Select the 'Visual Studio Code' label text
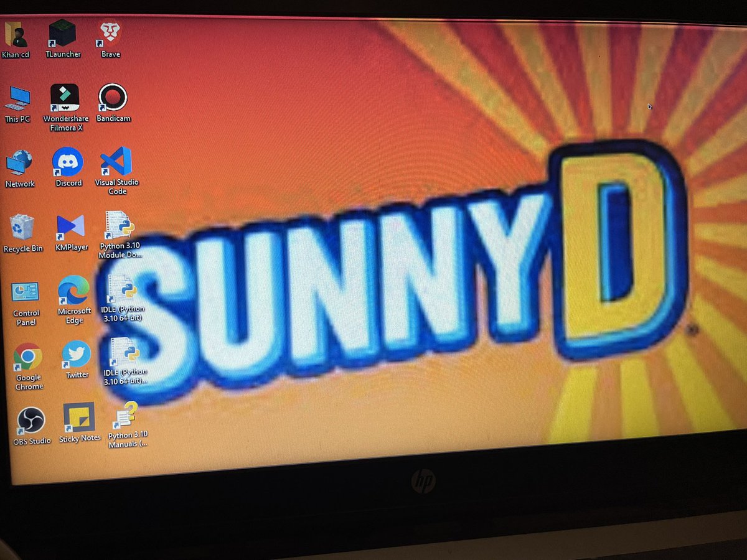The height and width of the screenshot is (560, 747). coord(117,187)
